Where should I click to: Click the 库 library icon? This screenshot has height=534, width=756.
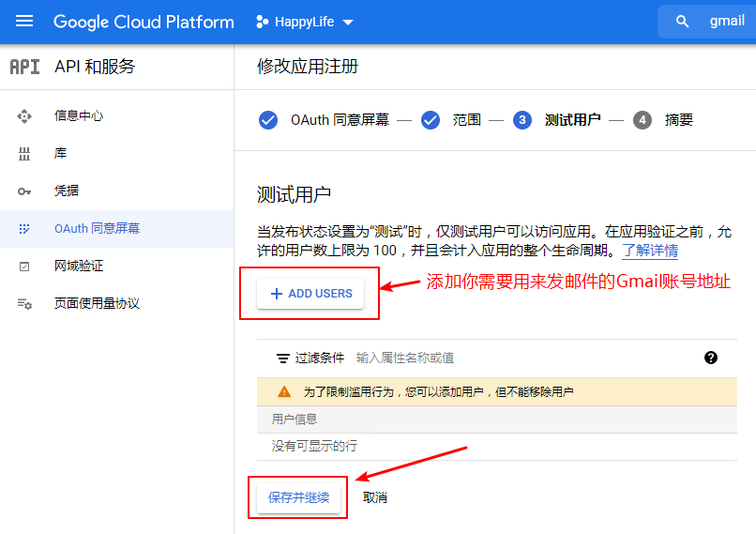[24, 154]
